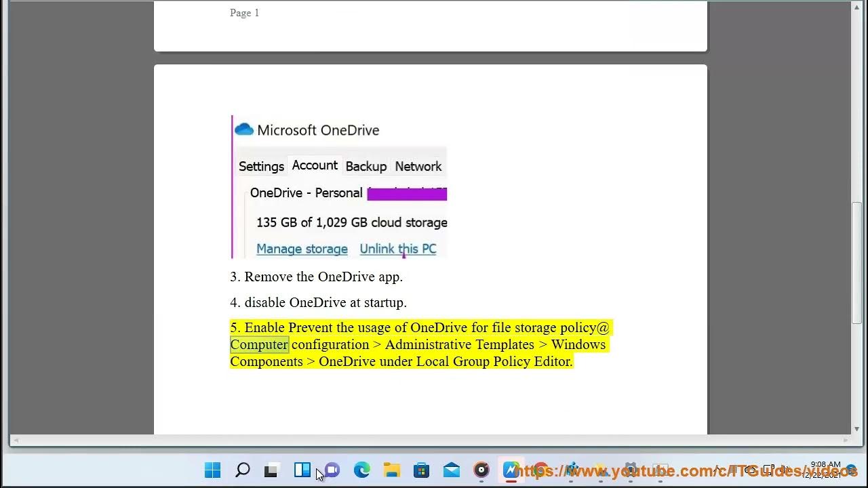This screenshot has width=868, height=488.
Task: Open Microsoft Store taskbar icon
Action: click(x=421, y=470)
